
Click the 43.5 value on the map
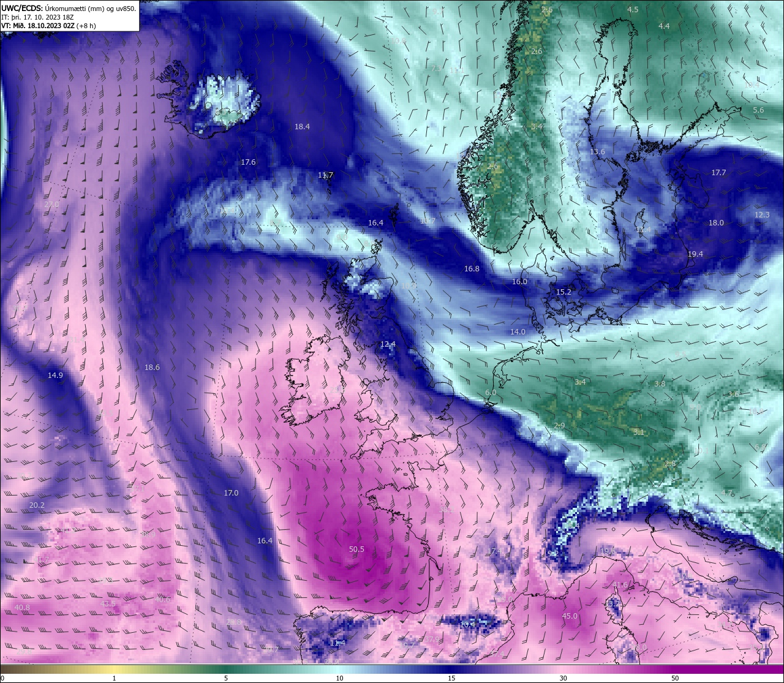tap(107, 604)
